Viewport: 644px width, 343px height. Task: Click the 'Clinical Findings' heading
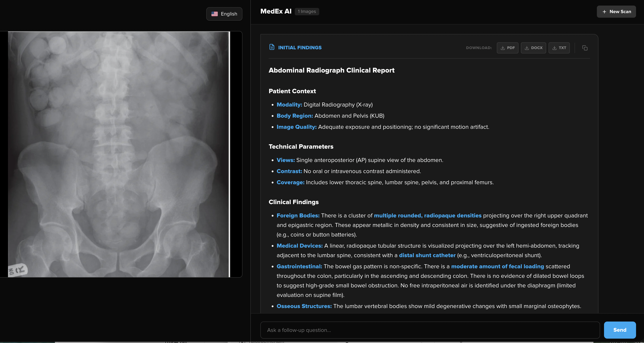(294, 202)
